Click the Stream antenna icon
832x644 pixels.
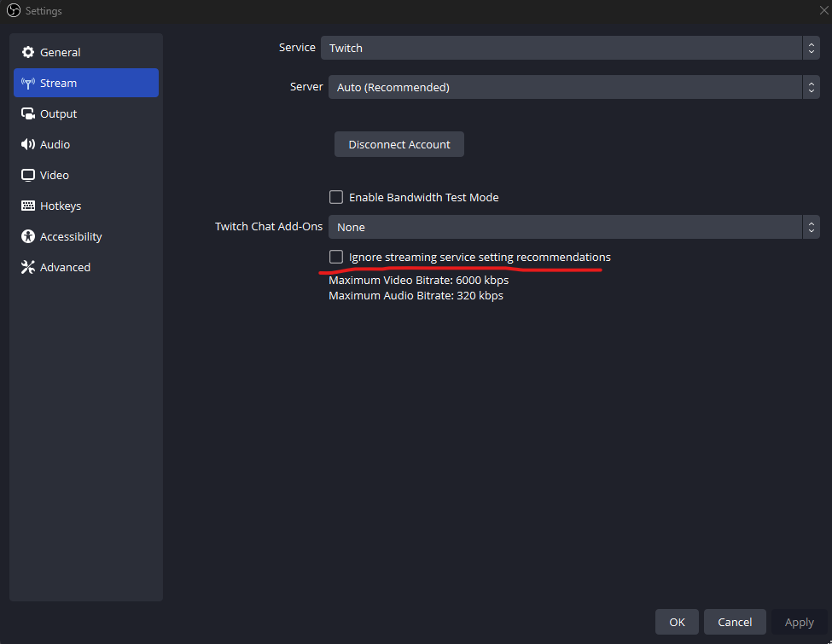(27, 83)
